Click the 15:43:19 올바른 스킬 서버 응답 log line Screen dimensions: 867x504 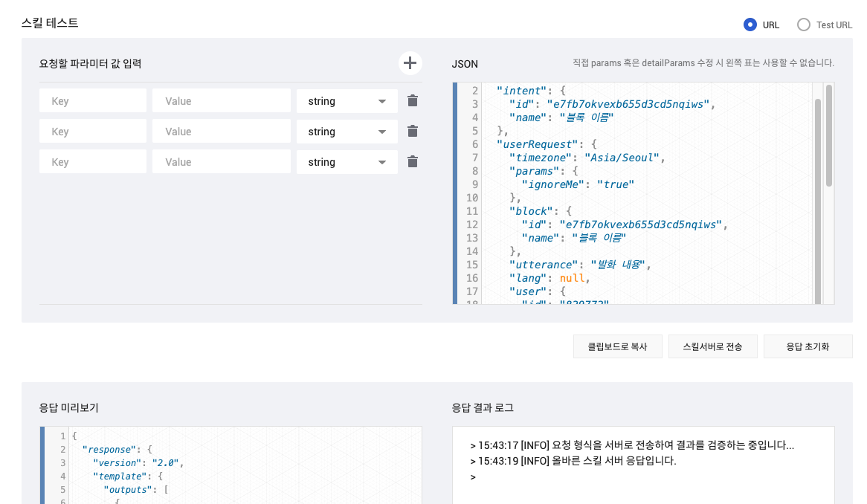pyautogui.click(x=573, y=461)
